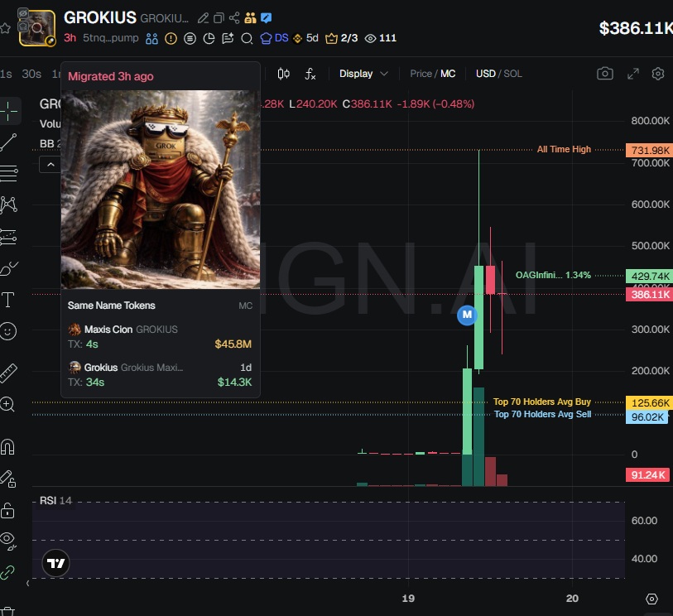Screen dimensions: 673x616
Task: Open the blue note bubble icon
Action: pos(266,18)
